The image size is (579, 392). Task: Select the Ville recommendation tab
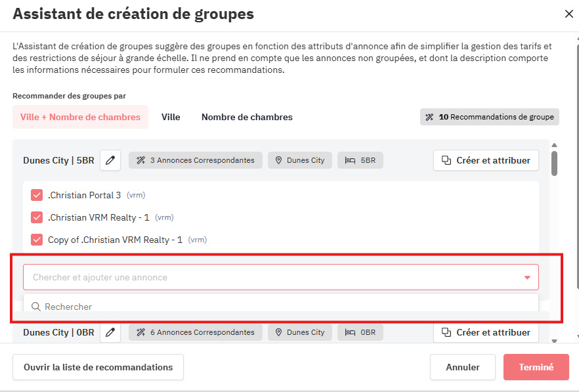171,117
